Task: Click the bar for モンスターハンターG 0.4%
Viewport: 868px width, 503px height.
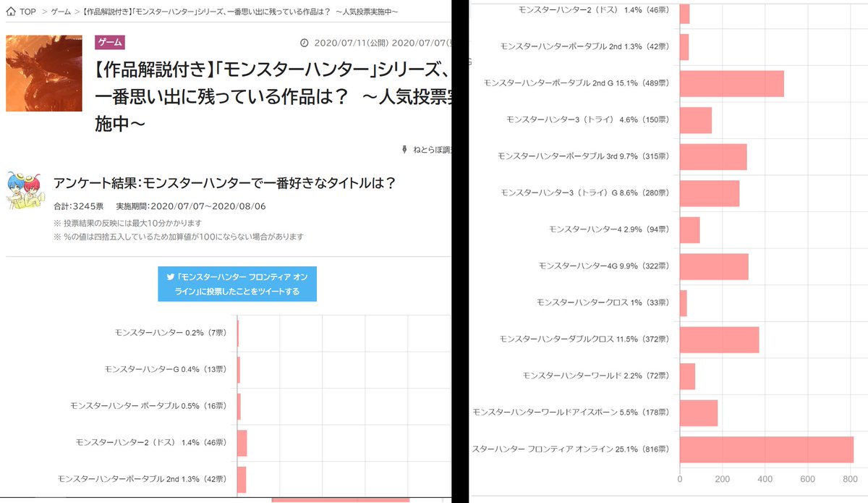Action: tap(238, 370)
